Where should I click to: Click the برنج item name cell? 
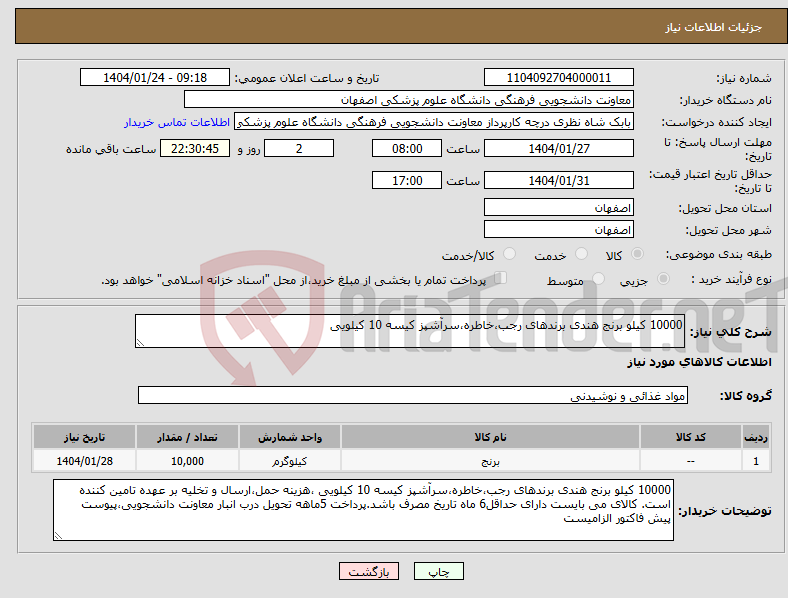(x=490, y=461)
